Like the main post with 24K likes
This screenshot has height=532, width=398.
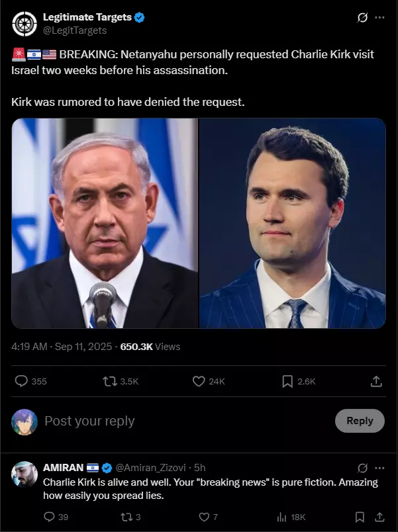199,381
